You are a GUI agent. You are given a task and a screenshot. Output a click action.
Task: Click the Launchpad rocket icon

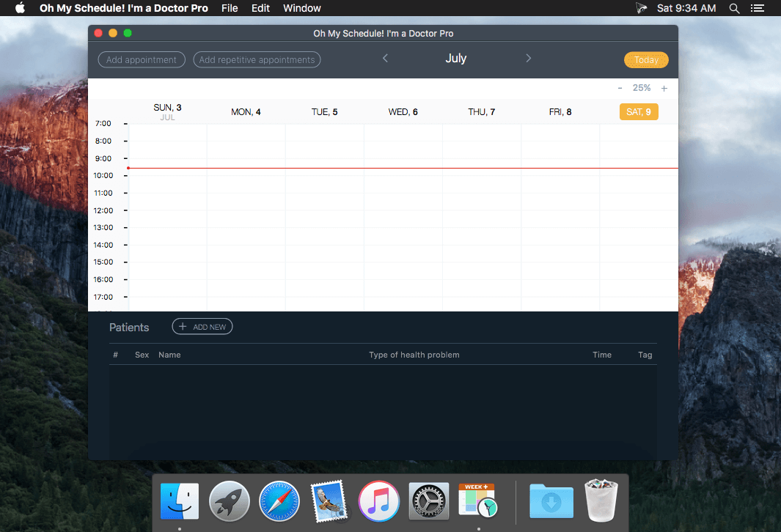[230, 501]
